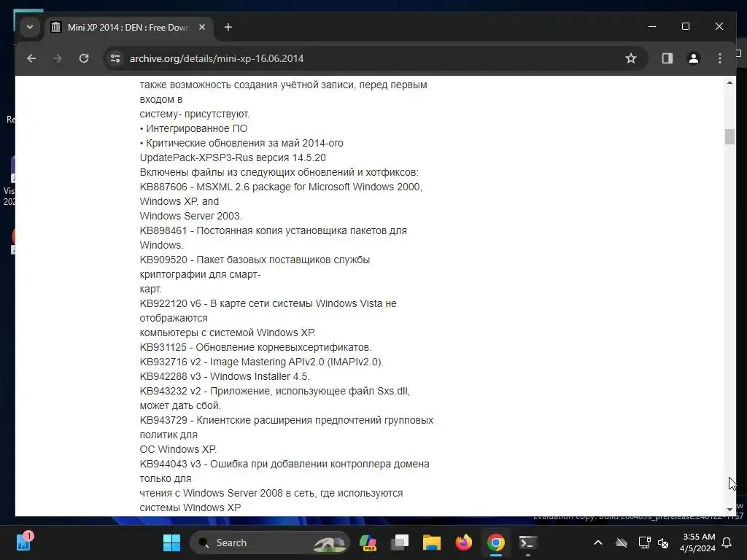Open Chrome three-dot menu

point(720,58)
